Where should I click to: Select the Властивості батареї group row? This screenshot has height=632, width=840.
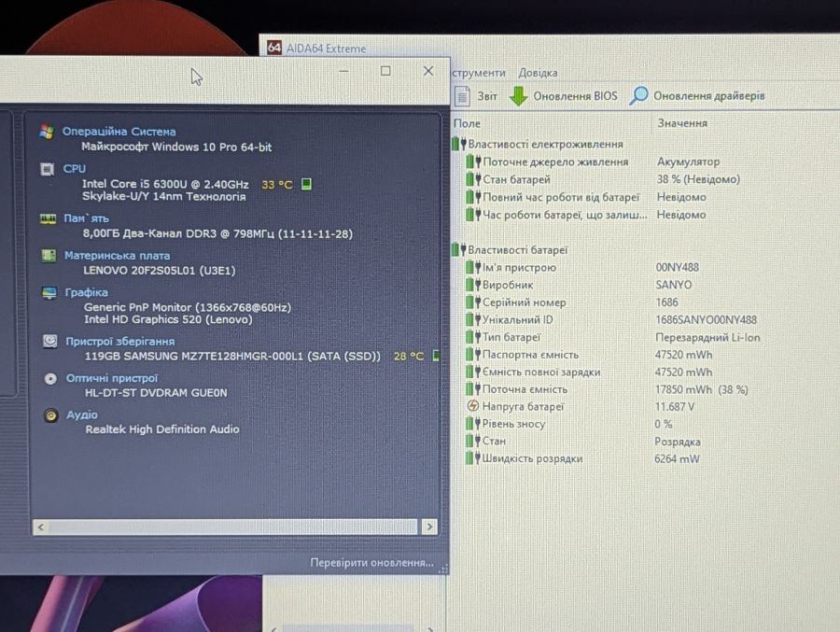[x=510, y=250]
